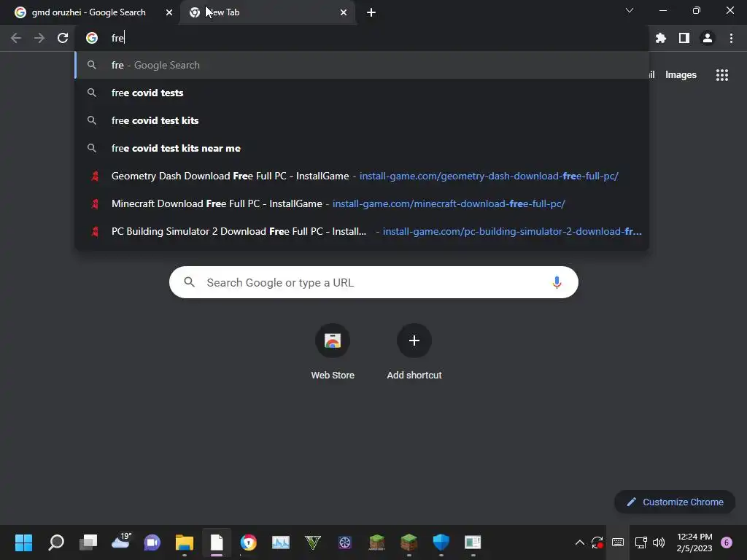The height and width of the screenshot is (560, 747).
Task: Show hidden system tray icons
Action: 580,542
